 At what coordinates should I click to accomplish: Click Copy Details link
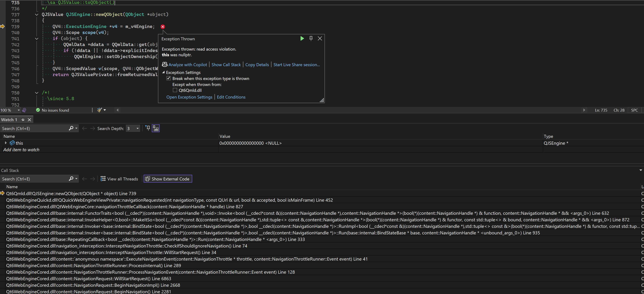(257, 65)
